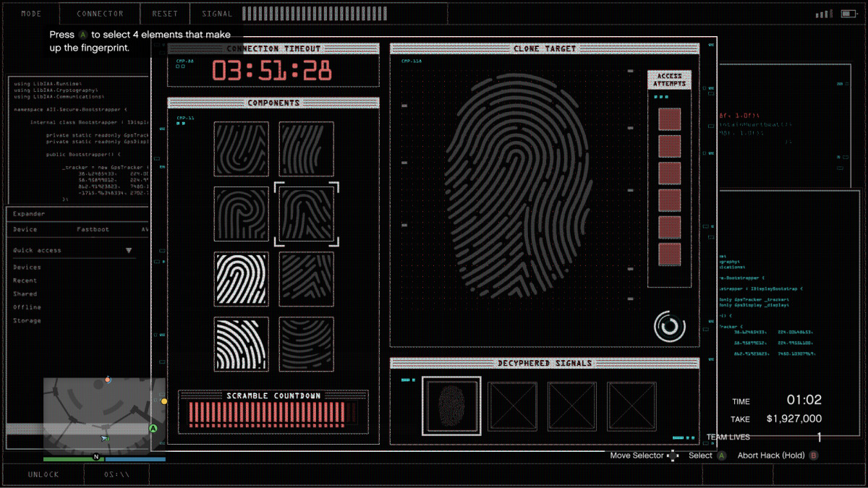Deselect the highlighted bottom-left fingerprint component

click(x=241, y=344)
